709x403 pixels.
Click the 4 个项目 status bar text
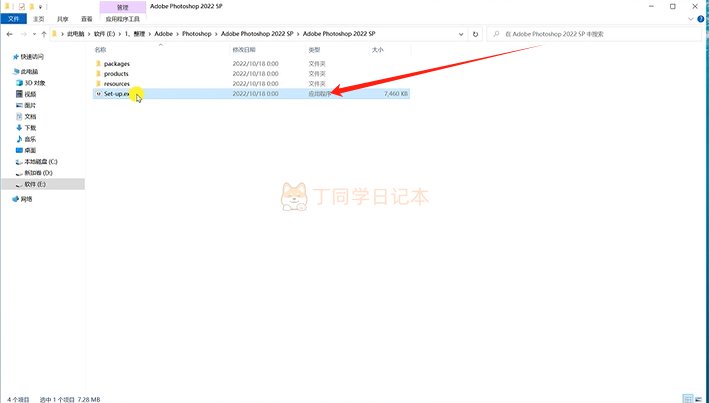pos(19,399)
